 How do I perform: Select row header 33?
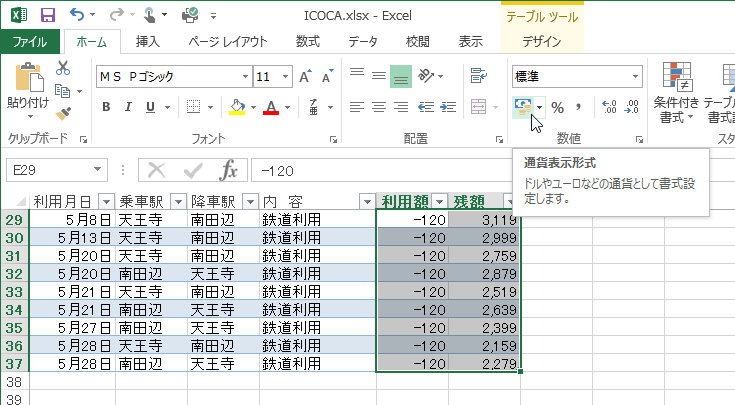[x=14, y=292]
